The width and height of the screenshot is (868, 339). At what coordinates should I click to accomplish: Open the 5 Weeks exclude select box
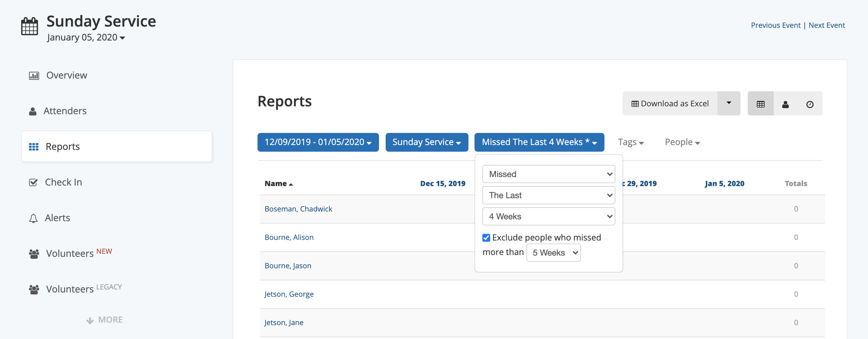point(554,253)
